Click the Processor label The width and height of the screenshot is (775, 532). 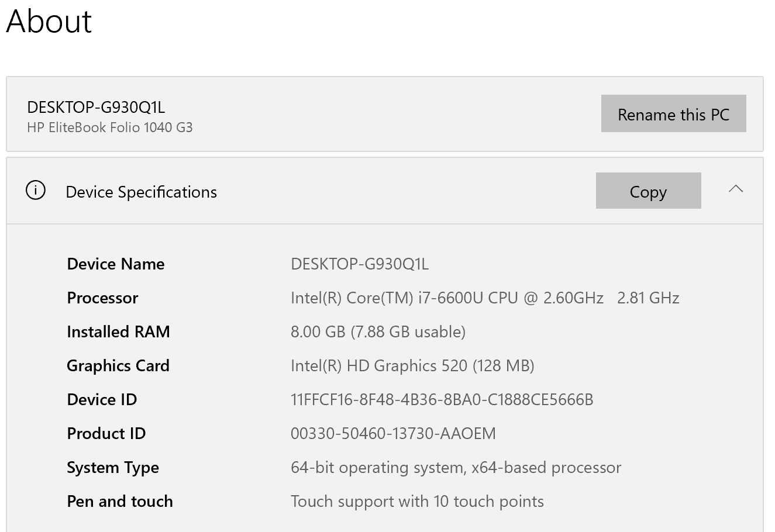click(x=102, y=298)
